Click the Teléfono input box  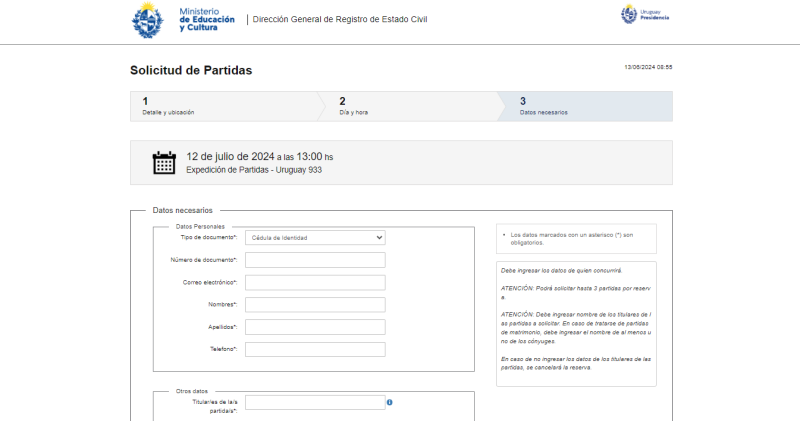pyautogui.click(x=315, y=349)
